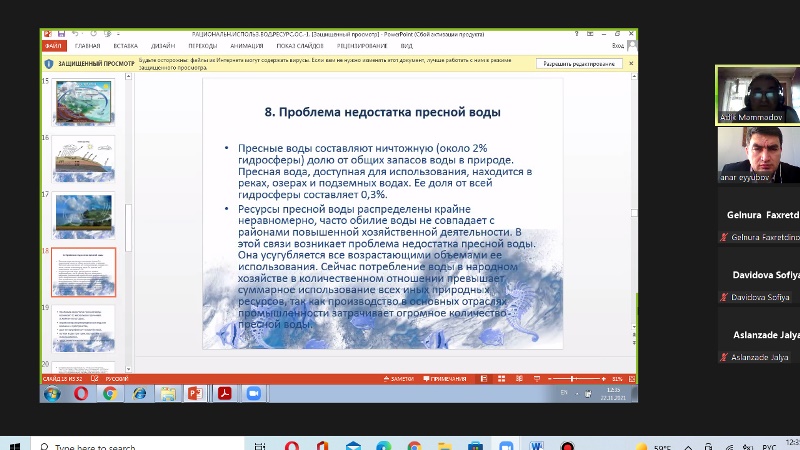The image size is (800, 450).
Task: Switch to Slide Sorter view icon
Action: (502, 379)
